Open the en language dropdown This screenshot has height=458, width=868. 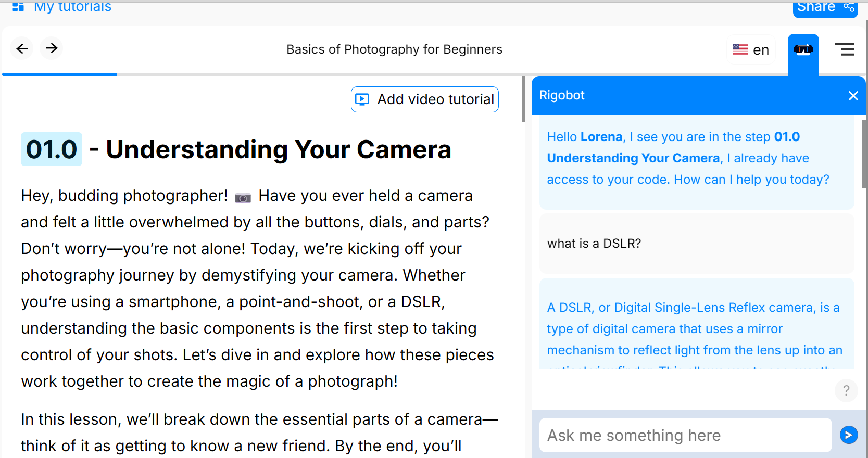[x=761, y=50]
